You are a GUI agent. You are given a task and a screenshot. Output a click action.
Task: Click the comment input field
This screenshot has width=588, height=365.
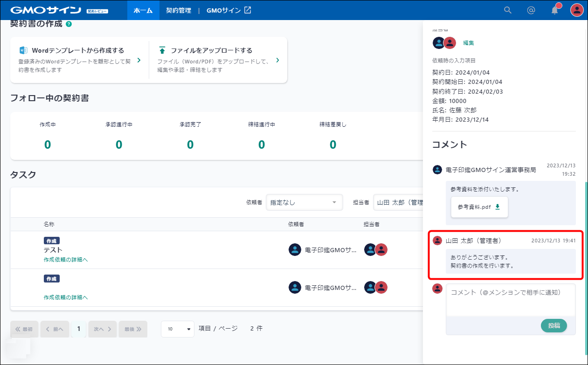(511, 300)
